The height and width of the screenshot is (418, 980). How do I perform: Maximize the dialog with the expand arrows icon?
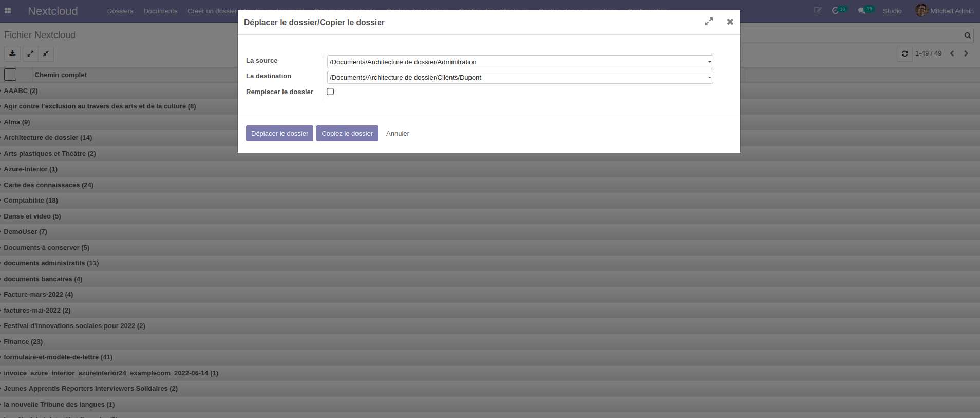[x=709, y=22]
